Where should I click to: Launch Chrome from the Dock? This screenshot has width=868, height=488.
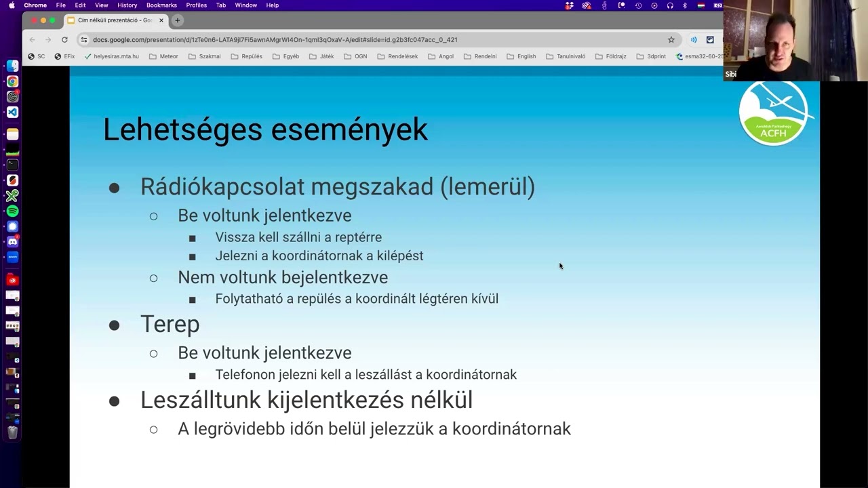point(12,81)
